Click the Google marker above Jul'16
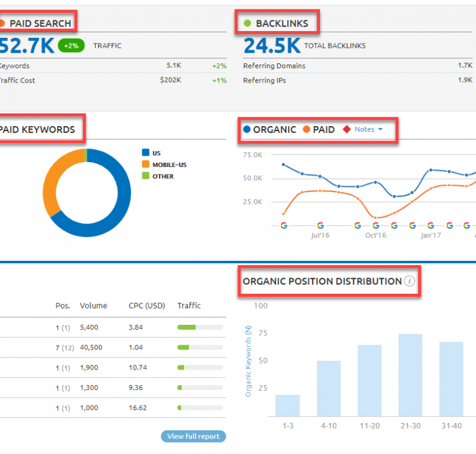This screenshot has width=476, height=454. point(320,225)
